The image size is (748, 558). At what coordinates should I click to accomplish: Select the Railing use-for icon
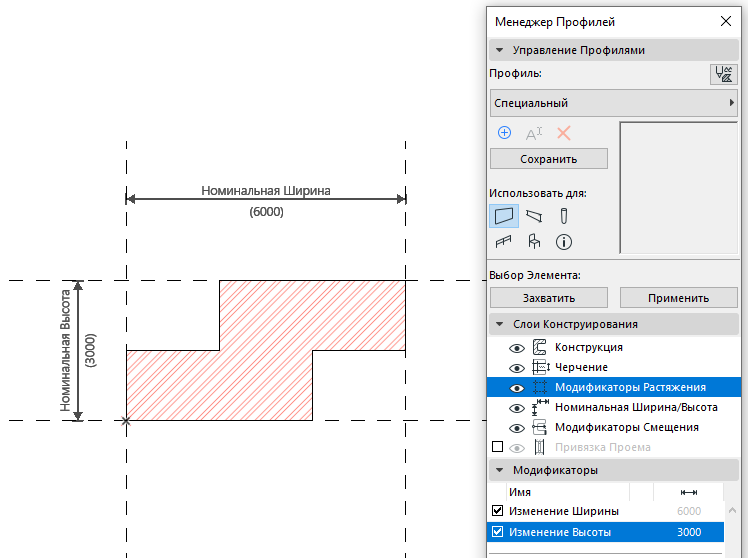tap(503, 242)
